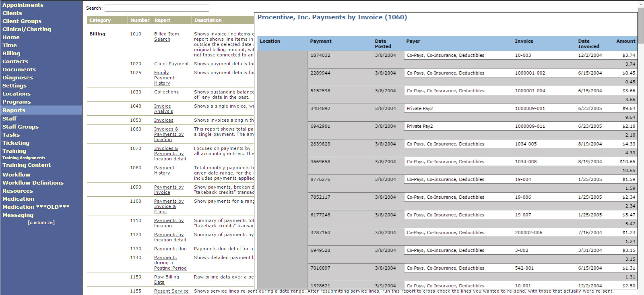Viewport: 644px width, 295px height.
Task: Open the Raw Billing Data report
Action: [167, 280]
